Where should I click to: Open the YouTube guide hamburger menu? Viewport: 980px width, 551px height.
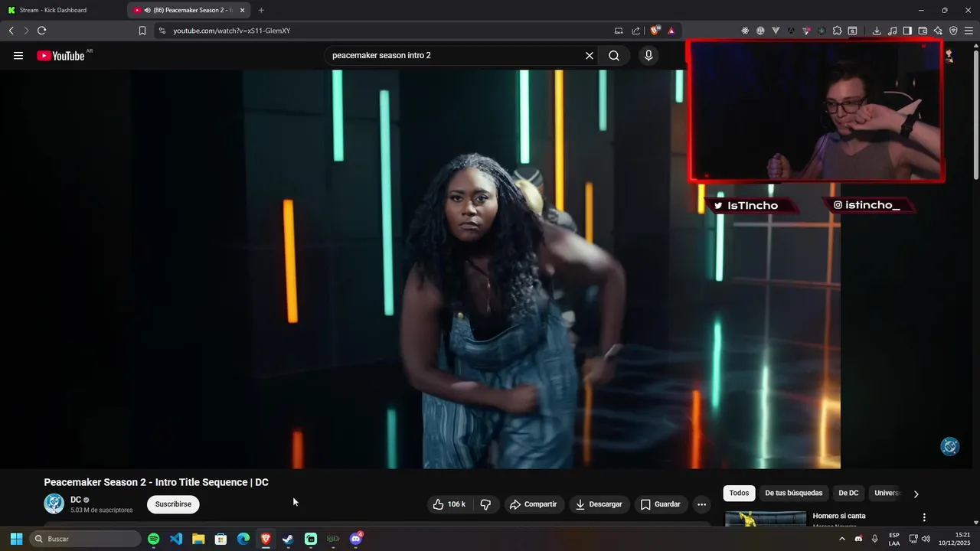[x=18, y=55]
